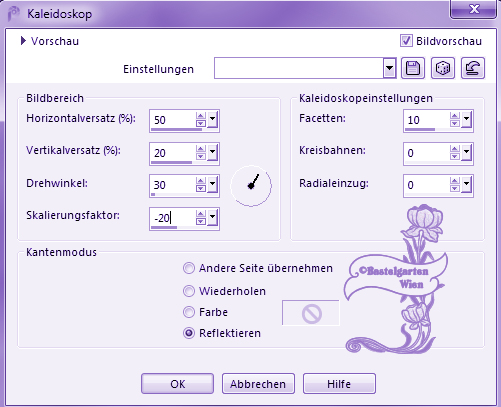
Task: Click the Abbrechen button
Action: [x=258, y=384]
